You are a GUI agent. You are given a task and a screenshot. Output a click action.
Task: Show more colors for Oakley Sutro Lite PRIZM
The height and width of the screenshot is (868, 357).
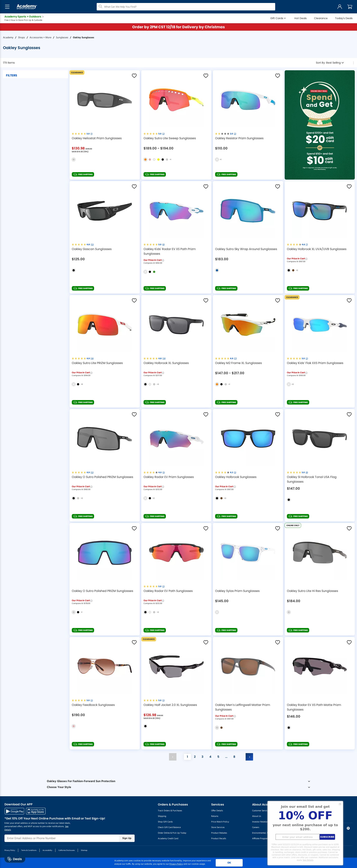[x=82, y=384]
